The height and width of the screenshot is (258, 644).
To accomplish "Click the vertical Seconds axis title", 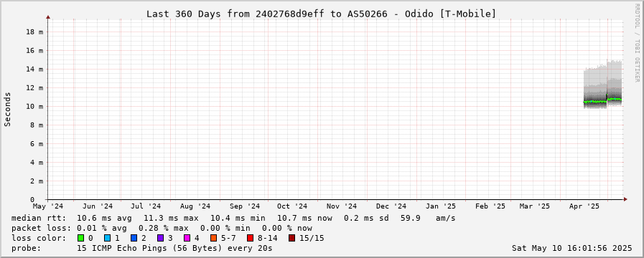I will pos(7,109).
